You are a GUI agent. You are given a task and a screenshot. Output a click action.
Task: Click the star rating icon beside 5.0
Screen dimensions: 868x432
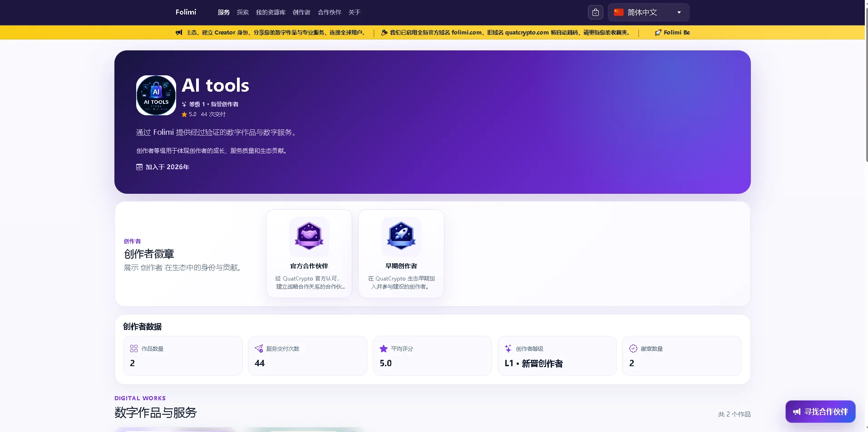tap(184, 114)
